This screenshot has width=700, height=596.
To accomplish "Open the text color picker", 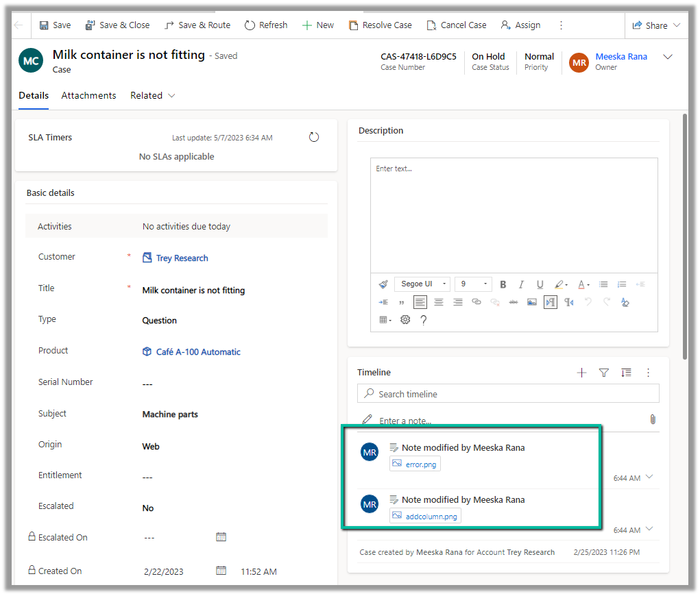I will [x=582, y=284].
